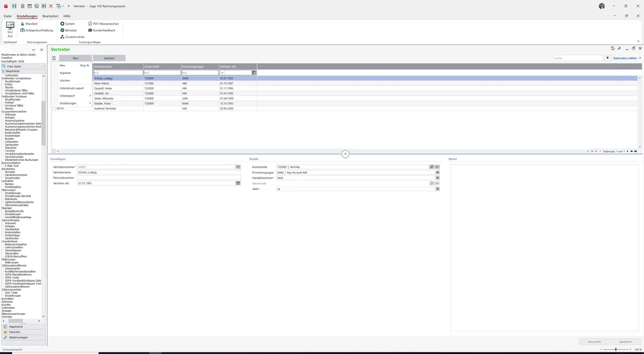This screenshot has width=644, height=354.
Task: Click the Speichern button
Action: pyautogui.click(x=626, y=342)
